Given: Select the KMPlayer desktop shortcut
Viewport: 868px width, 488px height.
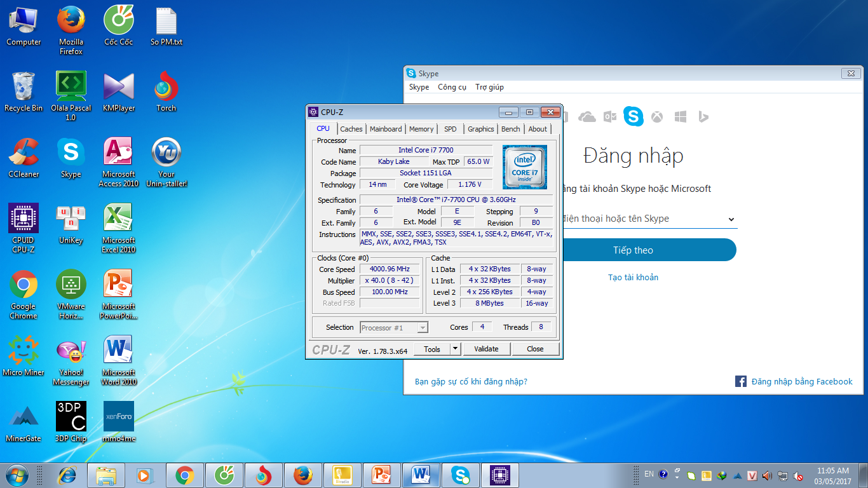Looking at the screenshot, I should pyautogui.click(x=119, y=91).
